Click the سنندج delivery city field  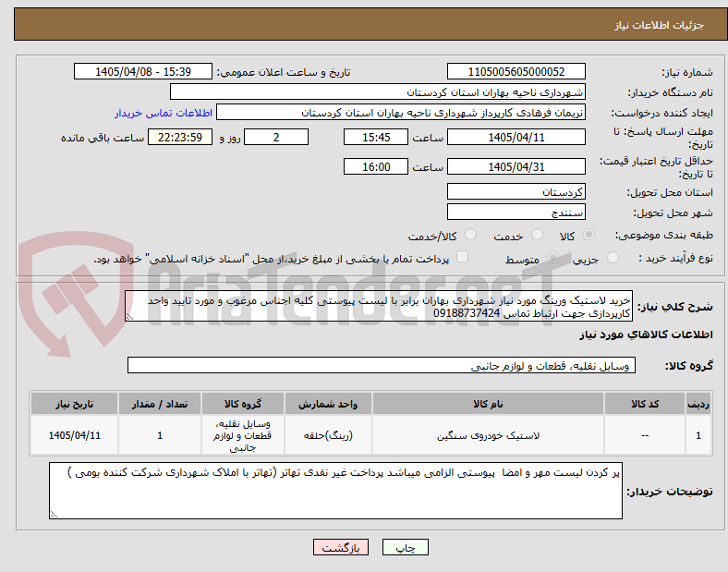(x=516, y=213)
